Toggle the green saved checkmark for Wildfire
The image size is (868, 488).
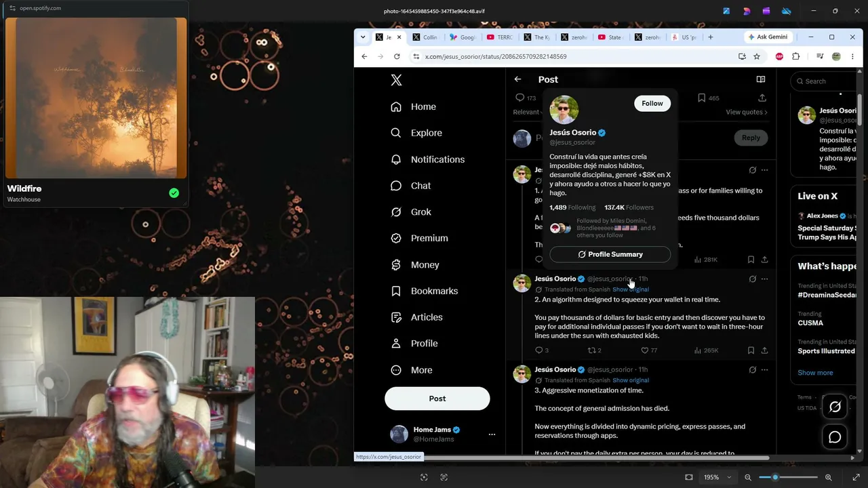[x=174, y=193]
